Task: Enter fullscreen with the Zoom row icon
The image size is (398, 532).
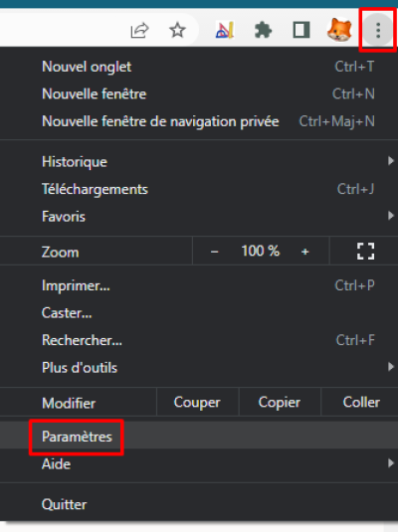Action: pos(365,251)
